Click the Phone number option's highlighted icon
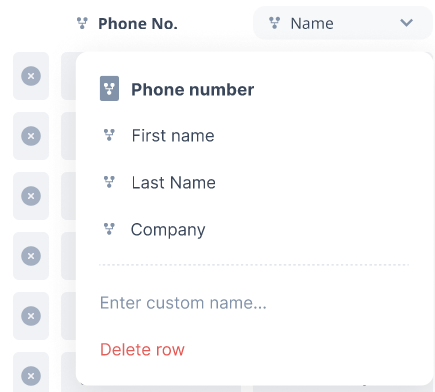The width and height of the screenshot is (435, 392). pyautogui.click(x=109, y=89)
